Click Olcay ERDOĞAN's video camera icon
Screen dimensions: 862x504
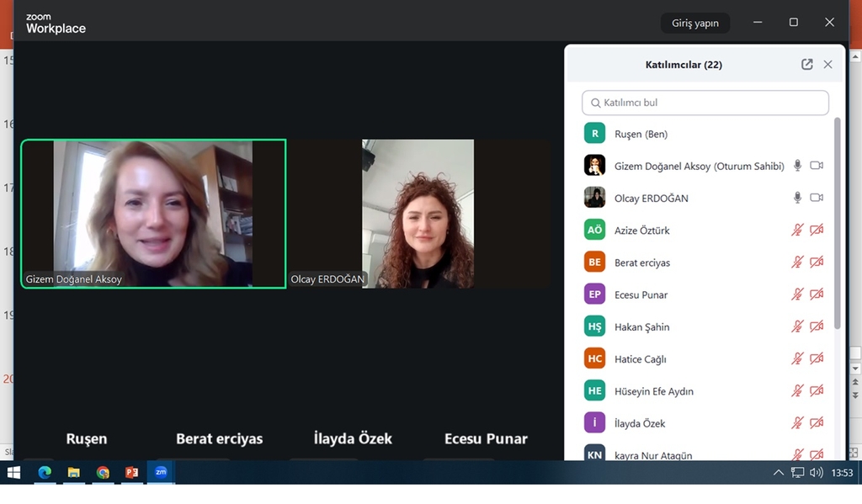816,198
